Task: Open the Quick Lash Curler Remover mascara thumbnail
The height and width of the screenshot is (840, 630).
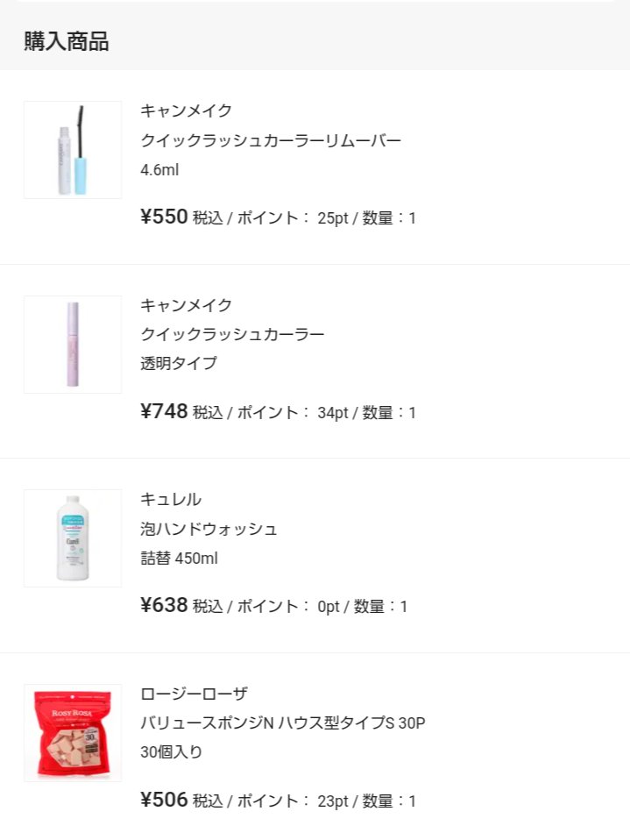Action: coord(73,150)
